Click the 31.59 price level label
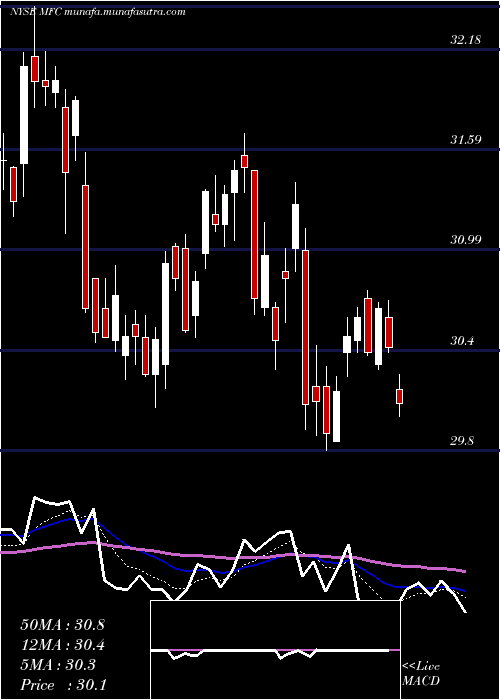500x700 pixels. coord(465,140)
